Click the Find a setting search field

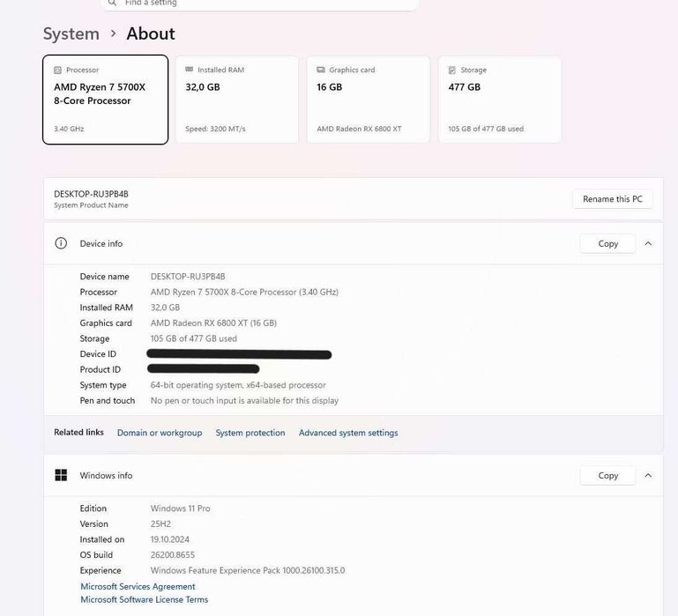[260, 4]
